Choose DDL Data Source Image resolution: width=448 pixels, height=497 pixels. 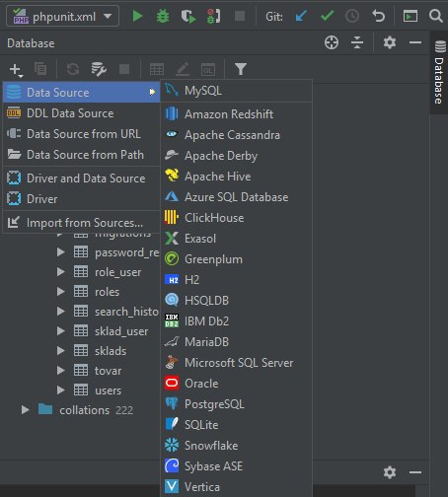[x=81, y=113]
